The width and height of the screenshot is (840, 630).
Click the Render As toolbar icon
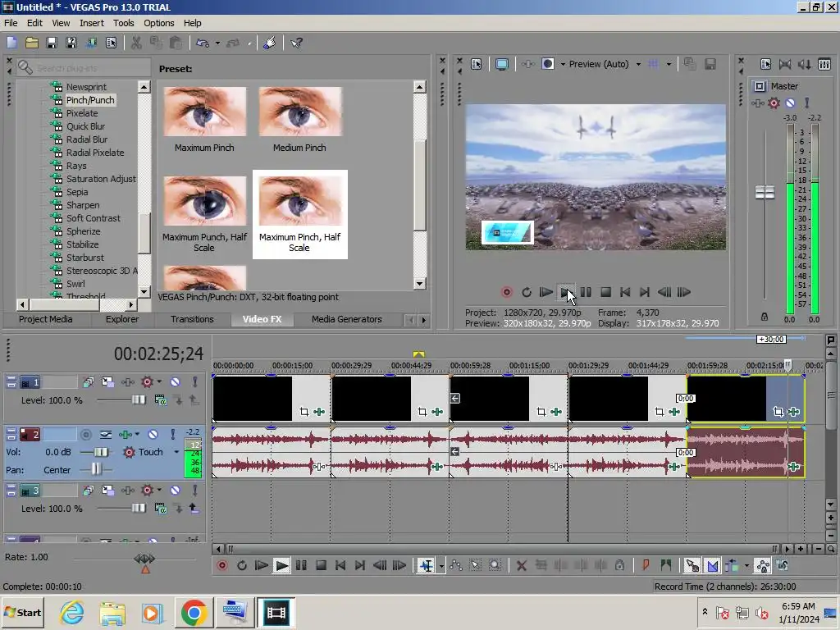click(x=91, y=43)
